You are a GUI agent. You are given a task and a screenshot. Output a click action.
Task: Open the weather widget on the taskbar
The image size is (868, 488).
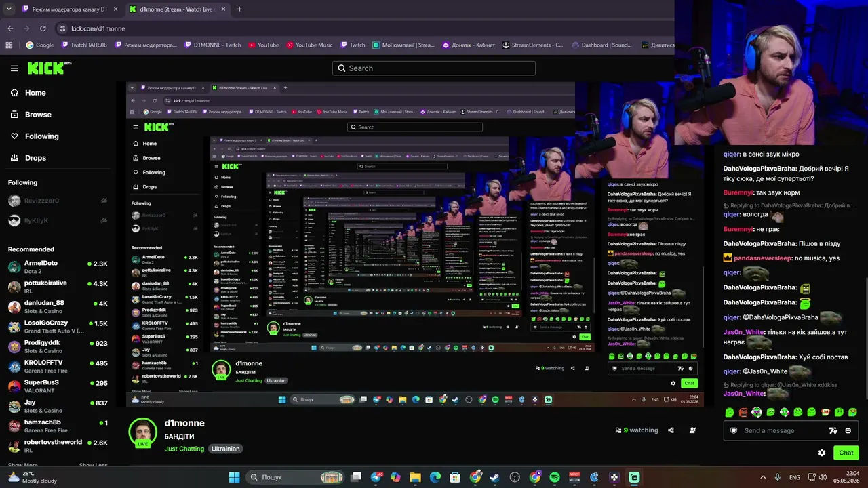pos(34,477)
